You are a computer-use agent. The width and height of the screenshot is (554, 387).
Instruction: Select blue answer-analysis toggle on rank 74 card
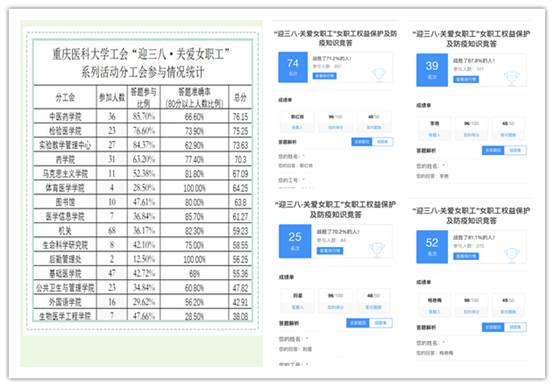pos(361,142)
